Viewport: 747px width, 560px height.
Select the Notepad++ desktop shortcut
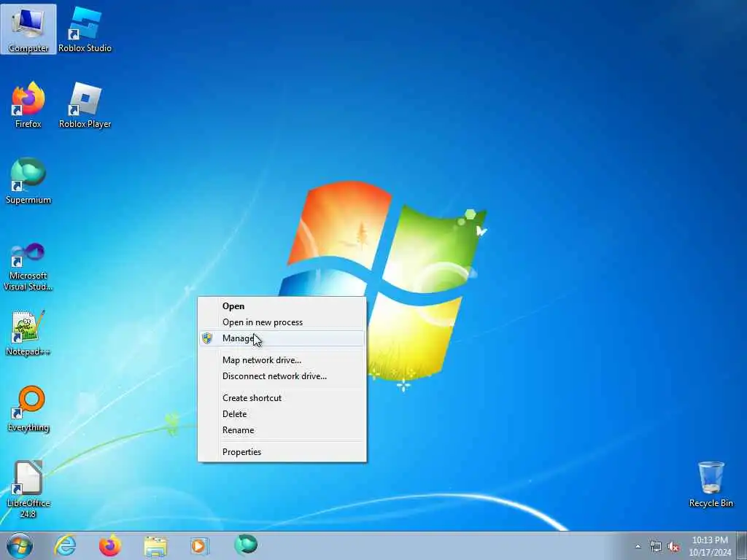pyautogui.click(x=28, y=332)
